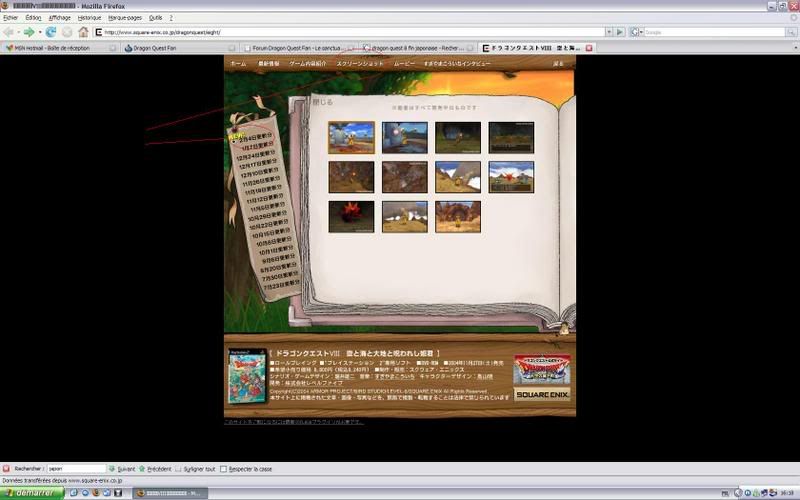Image resolution: width=800 pixels, height=500 pixels.
Task: Click the SQUARE ENIX logo banner
Action: 542,394
